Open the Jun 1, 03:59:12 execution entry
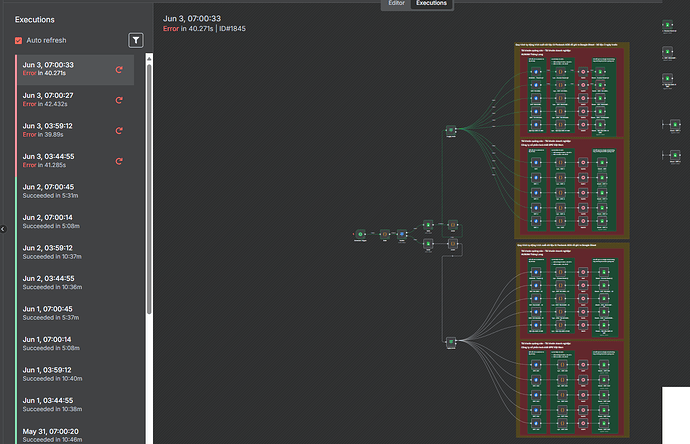 click(60, 374)
